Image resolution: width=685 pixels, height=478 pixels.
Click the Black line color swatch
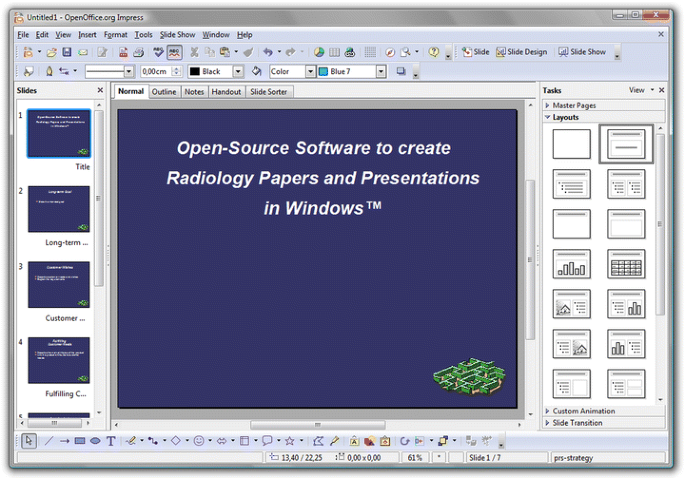tap(195, 71)
